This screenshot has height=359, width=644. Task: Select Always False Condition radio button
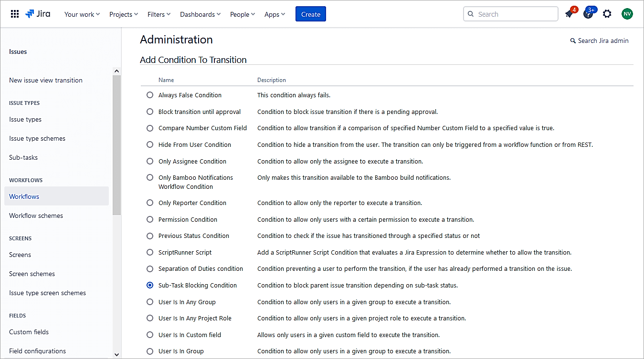tap(150, 95)
